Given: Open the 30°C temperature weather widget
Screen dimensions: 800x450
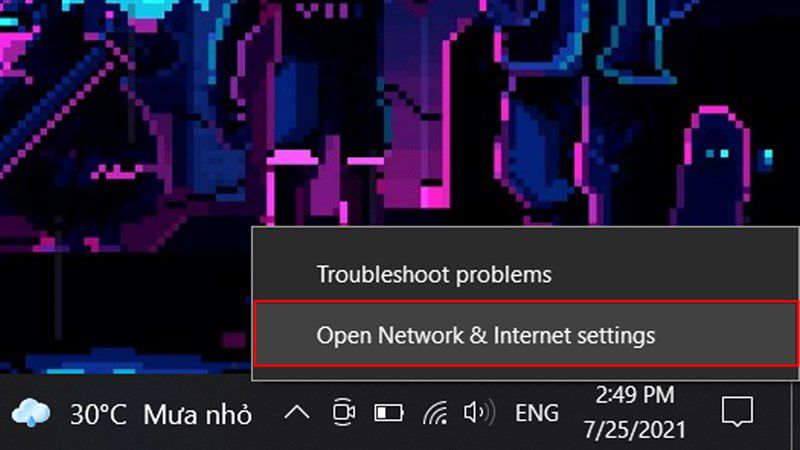Looking at the screenshot, I should [x=98, y=414].
